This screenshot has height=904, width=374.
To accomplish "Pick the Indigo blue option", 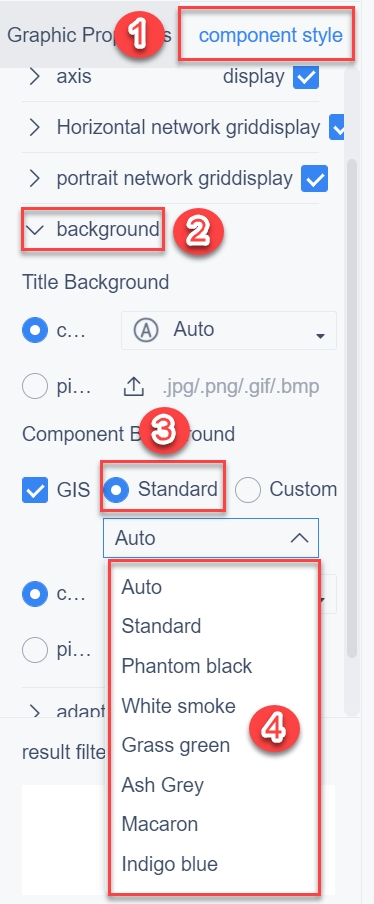I will pos(169,864).
